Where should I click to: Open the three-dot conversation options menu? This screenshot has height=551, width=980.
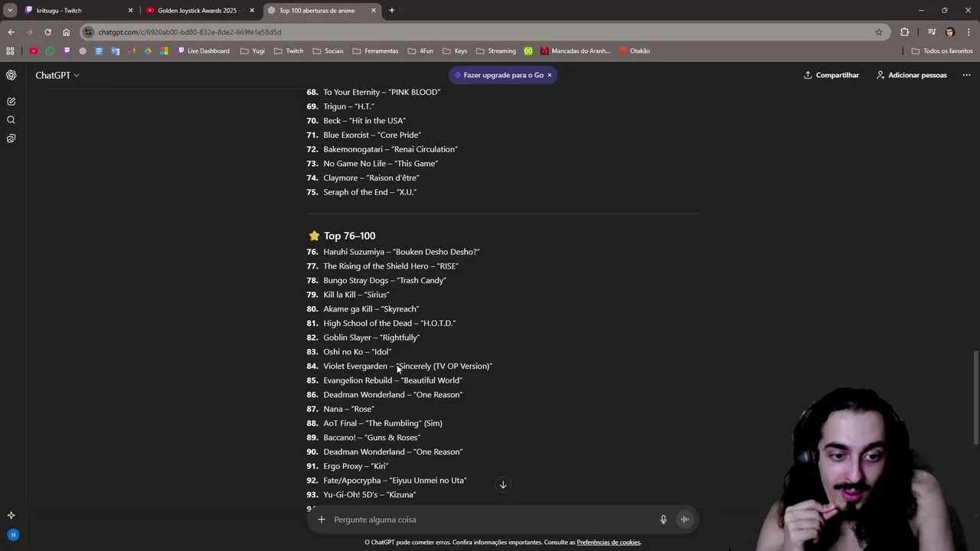(966, 75)
